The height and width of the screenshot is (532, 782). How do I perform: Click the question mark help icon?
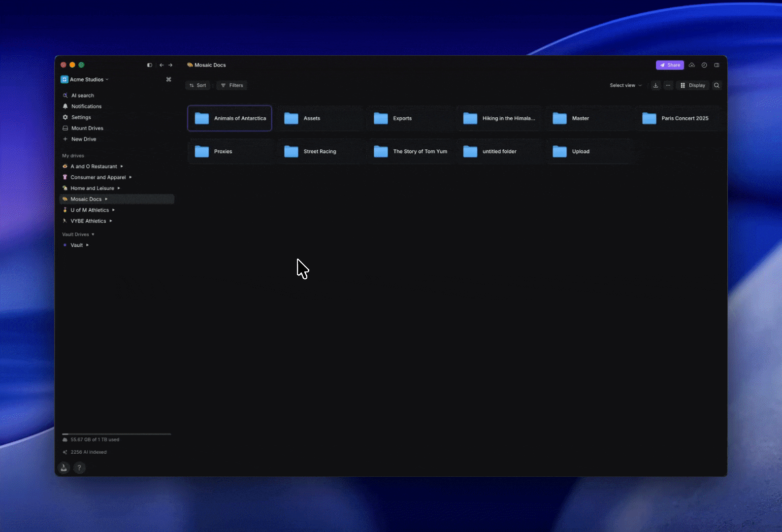(79, 468)
